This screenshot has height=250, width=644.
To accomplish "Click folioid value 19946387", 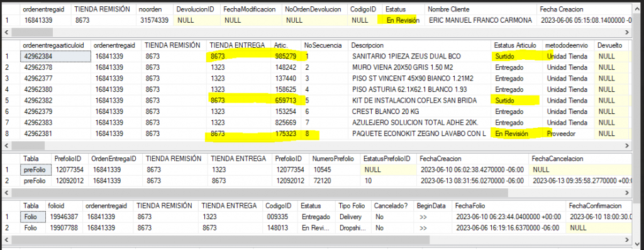I will [65, 217].
